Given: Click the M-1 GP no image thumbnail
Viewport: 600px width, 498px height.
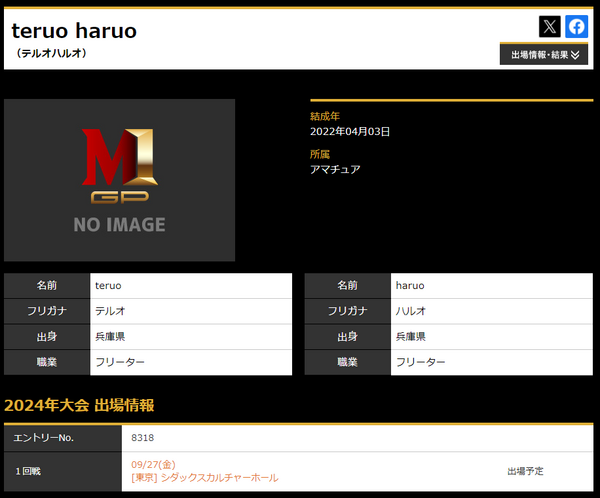Looking at the screenshot, I should [119, 180].
